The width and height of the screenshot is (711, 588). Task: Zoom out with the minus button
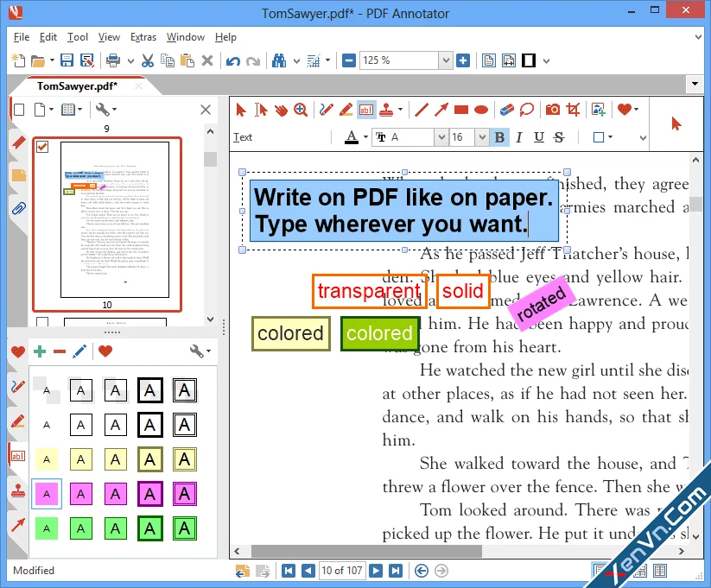[349, 60]
